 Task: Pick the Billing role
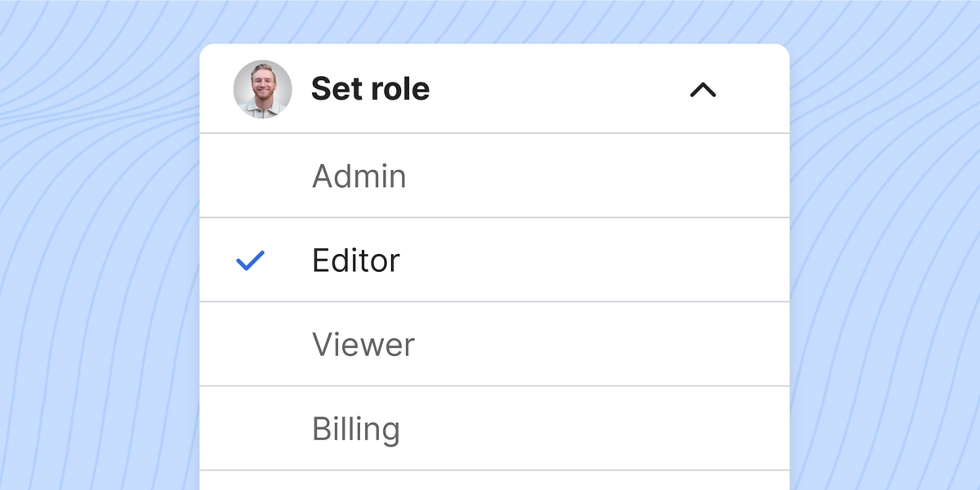(x=495, y=428)
